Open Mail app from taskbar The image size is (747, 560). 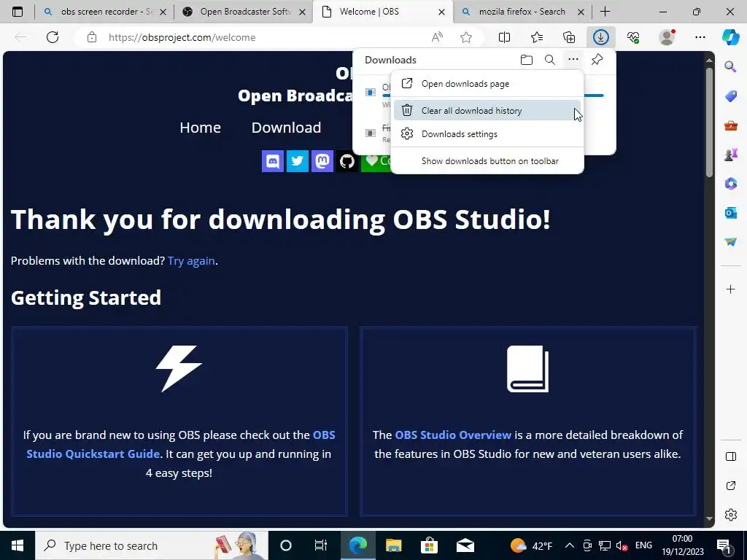pos(465,545)
